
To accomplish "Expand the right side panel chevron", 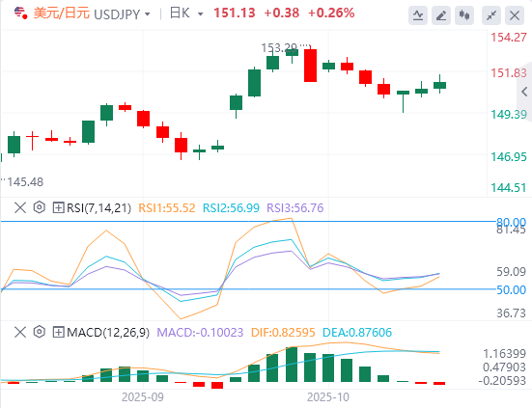I will [524, 92].
